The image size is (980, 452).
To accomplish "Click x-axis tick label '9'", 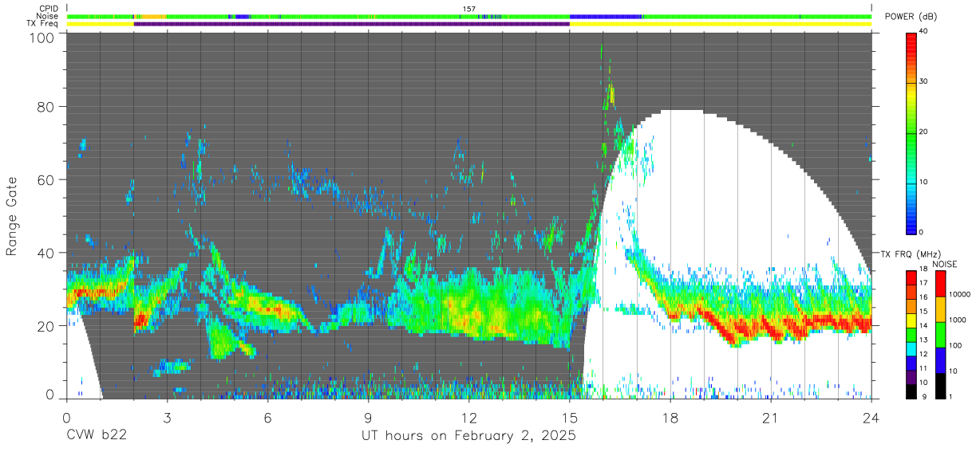I will point(368,419).
